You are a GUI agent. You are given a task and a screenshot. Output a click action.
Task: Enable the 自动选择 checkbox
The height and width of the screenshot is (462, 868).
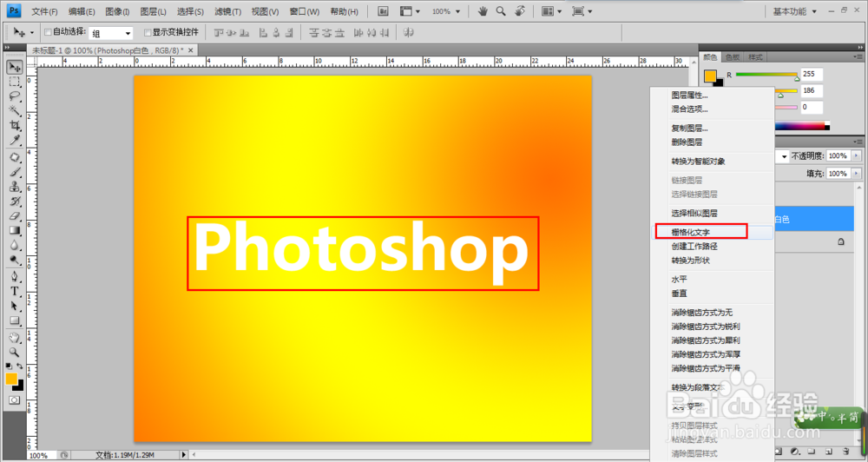[x=48, y=32]
